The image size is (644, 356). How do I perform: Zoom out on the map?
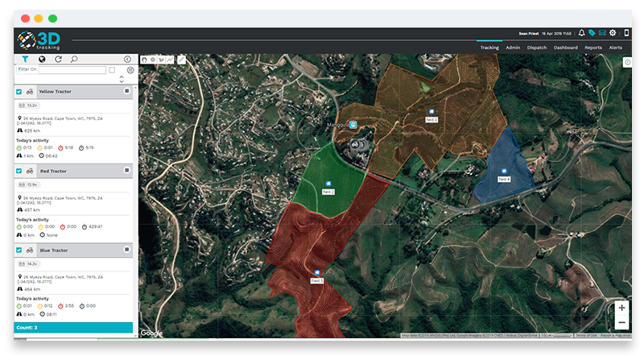point(621,322)
